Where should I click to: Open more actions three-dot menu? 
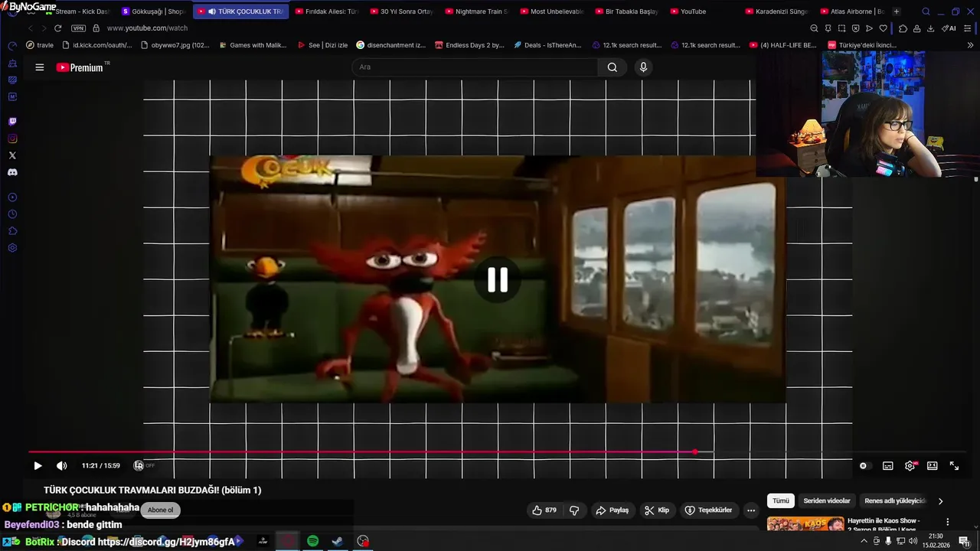[751, 510]
